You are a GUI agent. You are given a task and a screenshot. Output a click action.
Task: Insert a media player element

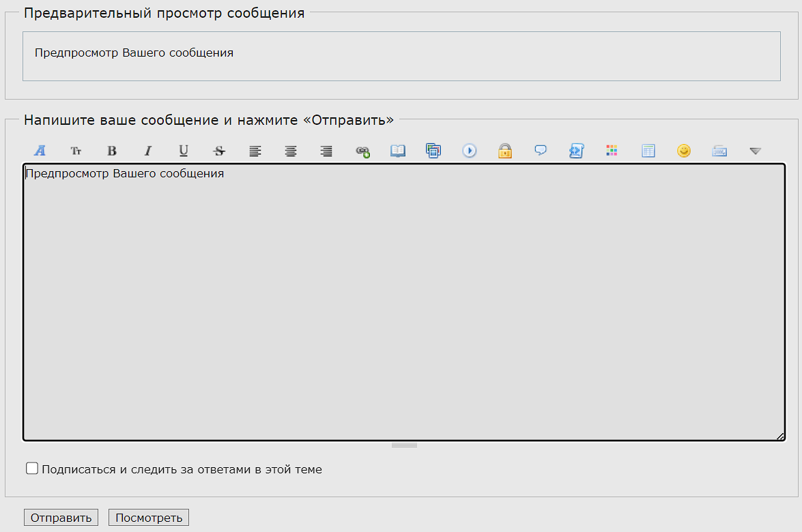[470, 151]
